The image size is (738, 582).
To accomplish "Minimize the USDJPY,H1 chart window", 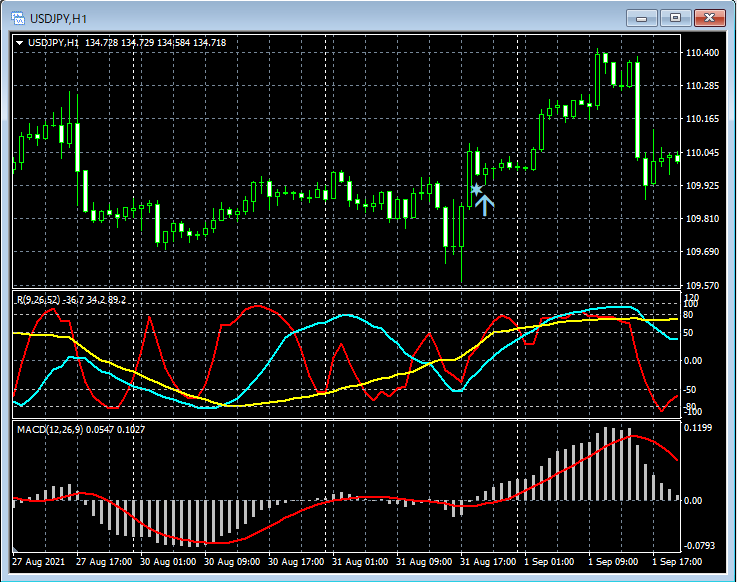I will [x=643, y=18].
